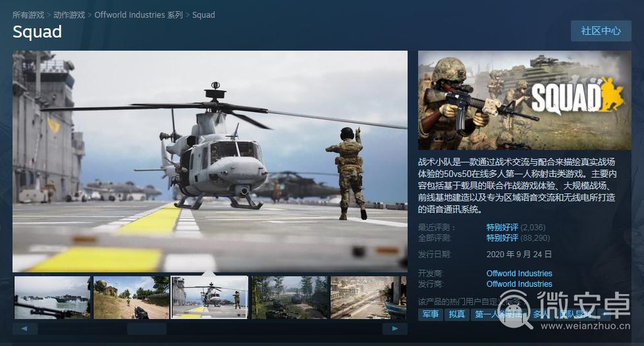Click the Squad header capsule image
644x346 pixels.
coord(524,100)
